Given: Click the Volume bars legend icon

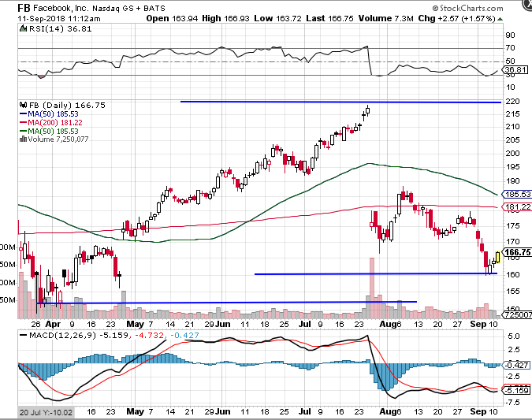Looking at the screenshot, I should [24, 139].
